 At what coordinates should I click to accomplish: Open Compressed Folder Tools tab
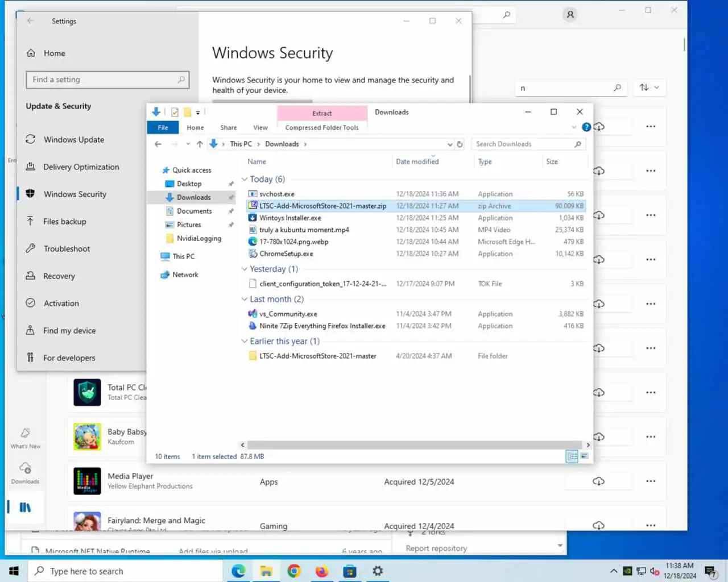(322, 127)
